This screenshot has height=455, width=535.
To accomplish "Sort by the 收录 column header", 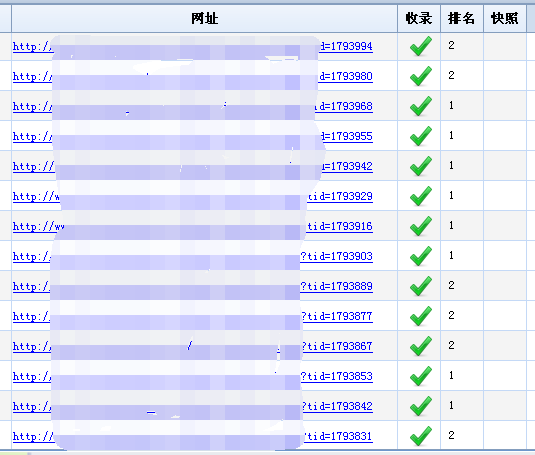I will [419, 18].
